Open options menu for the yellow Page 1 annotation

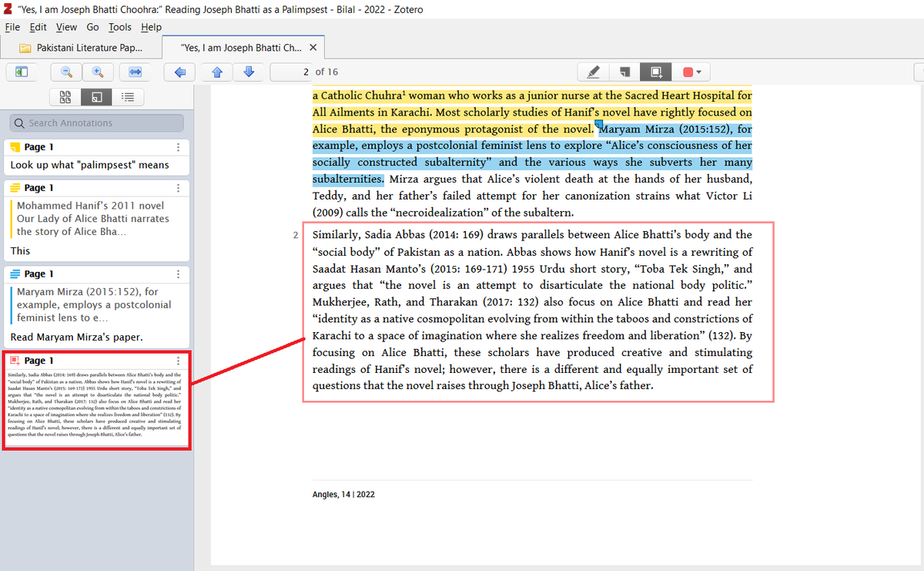[x=178, y=146]
